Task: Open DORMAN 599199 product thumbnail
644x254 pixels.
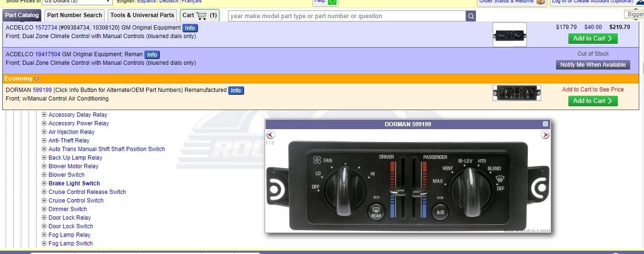Action: tap(516, 93)
